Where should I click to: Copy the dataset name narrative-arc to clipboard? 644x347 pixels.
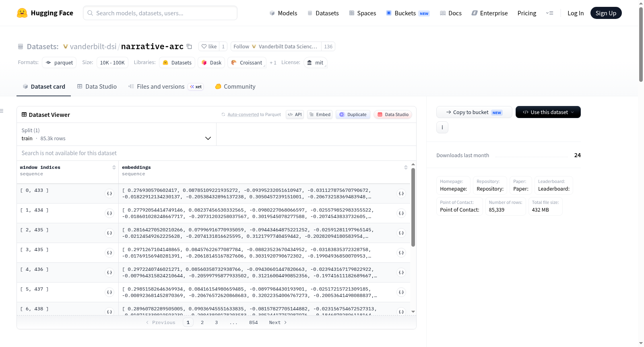point(189,46)
